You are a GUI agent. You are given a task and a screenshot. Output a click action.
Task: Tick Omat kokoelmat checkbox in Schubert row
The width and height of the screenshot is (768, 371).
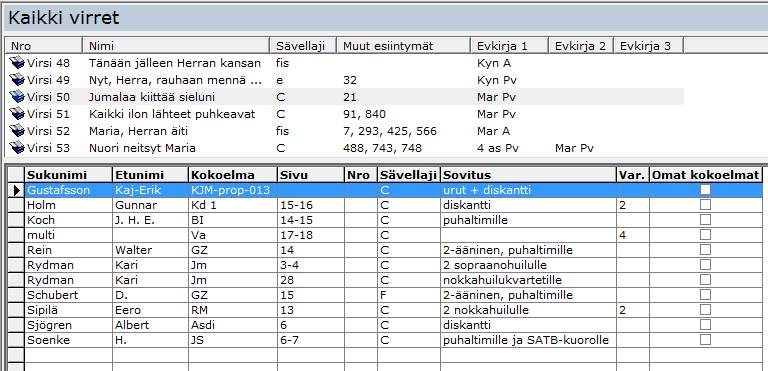[x=705, y=295]
